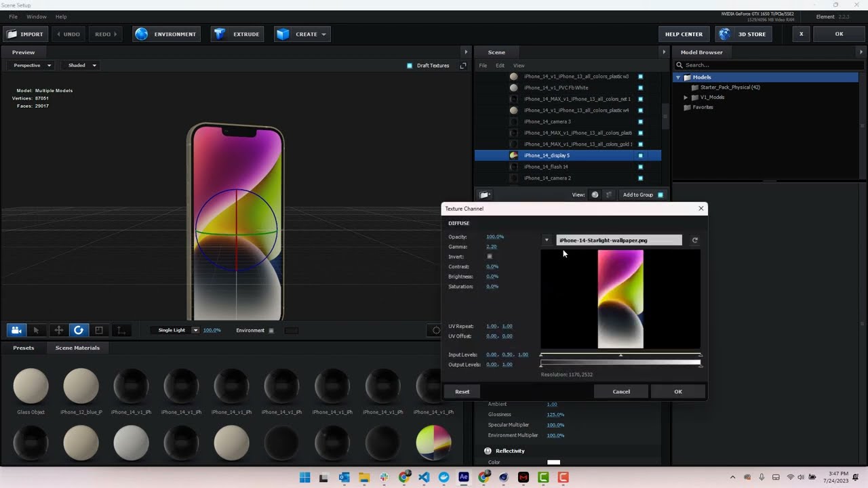This screenshot has height=488, width=868.
Task: Open the HELP CENTER
Action: pos(684,34)
